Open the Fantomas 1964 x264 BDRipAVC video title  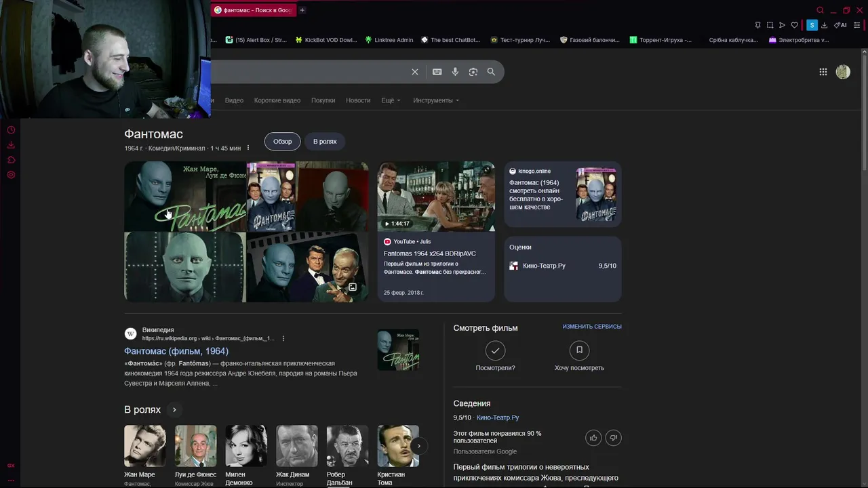(430, 253)
